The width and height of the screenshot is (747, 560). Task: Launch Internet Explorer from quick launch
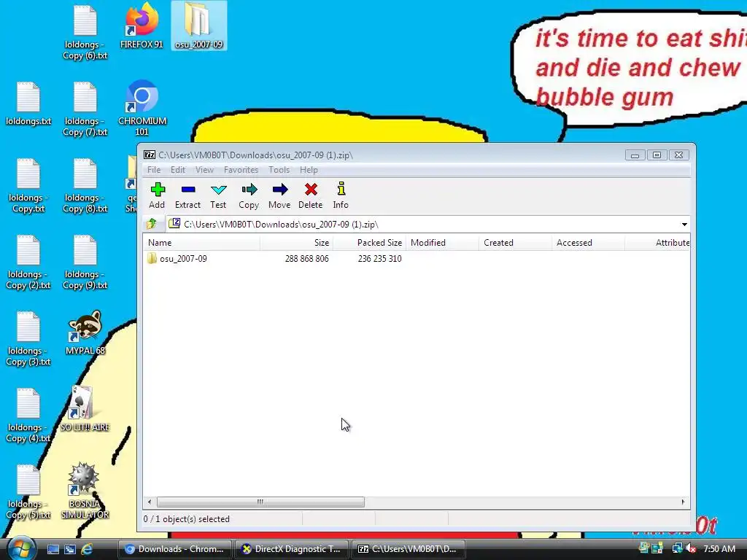point(87,549)
